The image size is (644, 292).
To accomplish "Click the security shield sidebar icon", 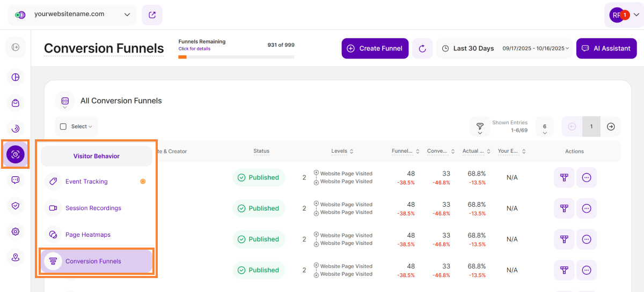I will click(x=16, y=205).
